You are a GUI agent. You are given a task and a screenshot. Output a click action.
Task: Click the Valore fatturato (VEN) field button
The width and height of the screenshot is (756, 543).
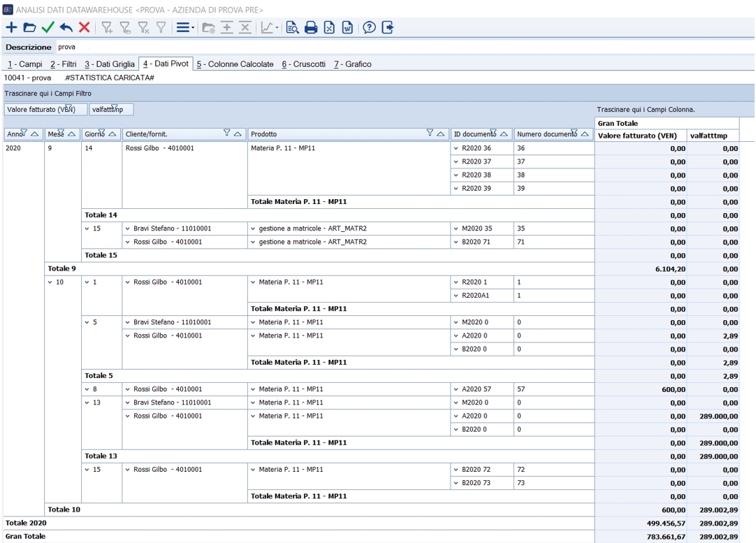[45, 110]
